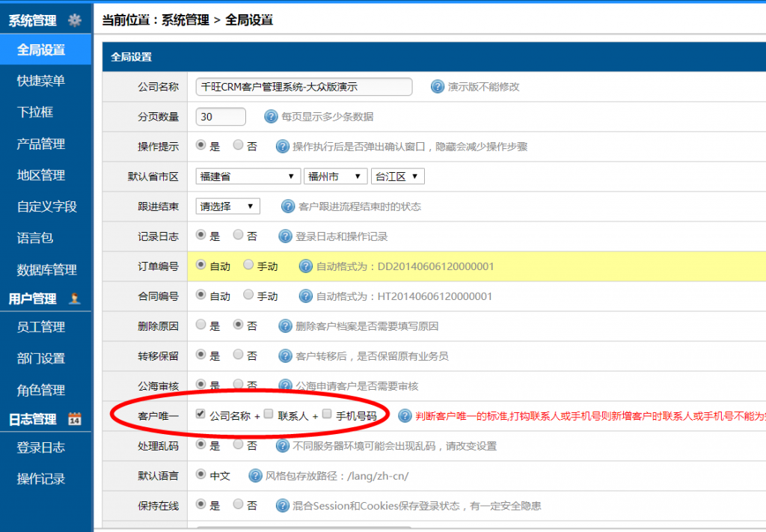Select 手动 for 合同编号
The width and height of the screenshot is (766, 532).
point(248,294)
